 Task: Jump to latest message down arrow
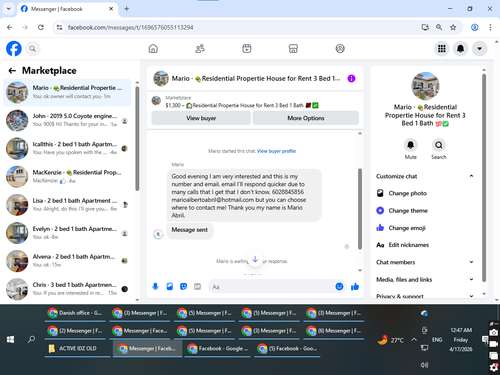coord(255,260)
